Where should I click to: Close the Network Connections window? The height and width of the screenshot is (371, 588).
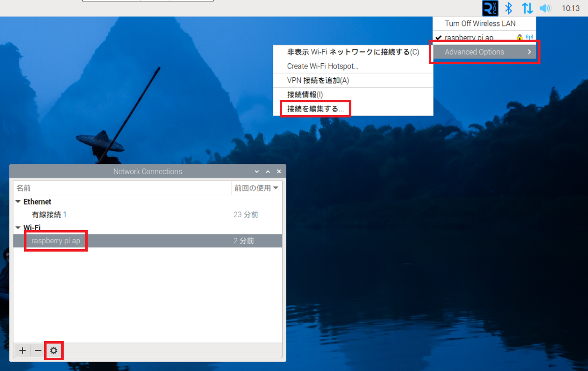click(279, 172)
